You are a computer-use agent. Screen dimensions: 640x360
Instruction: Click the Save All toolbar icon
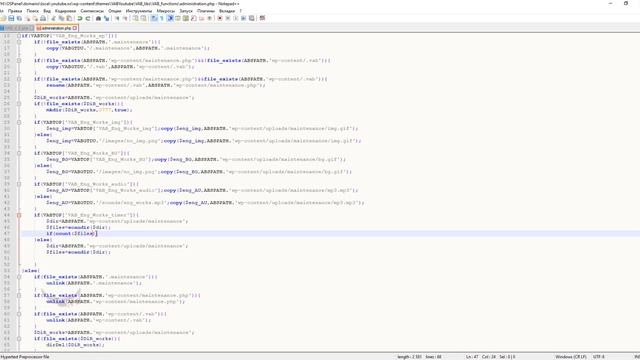point(19,18)
